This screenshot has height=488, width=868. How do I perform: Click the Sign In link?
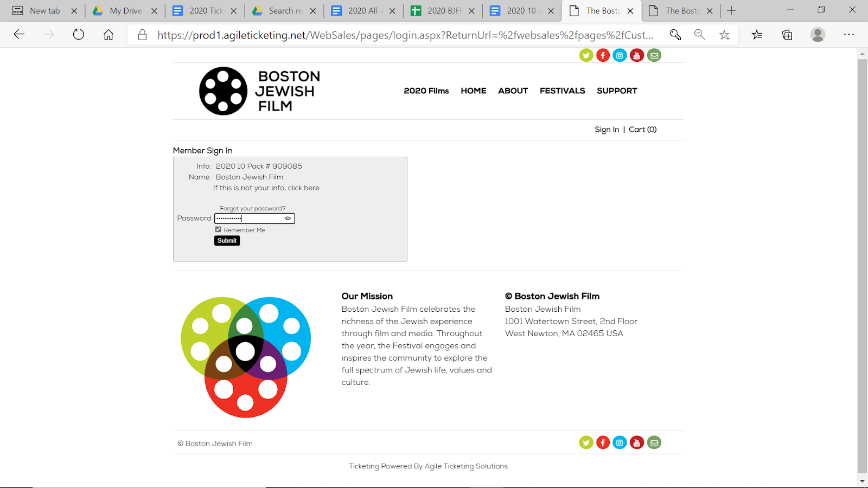(x=607, y=130)
